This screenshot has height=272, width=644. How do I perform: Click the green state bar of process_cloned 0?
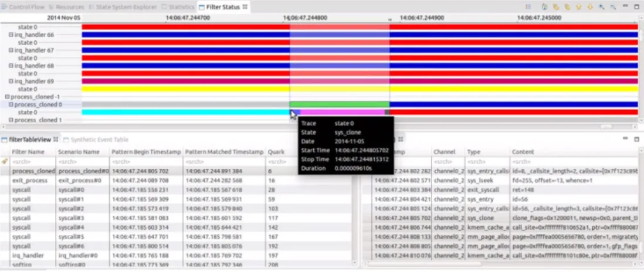pyautogui.click(x=339, y=104)
